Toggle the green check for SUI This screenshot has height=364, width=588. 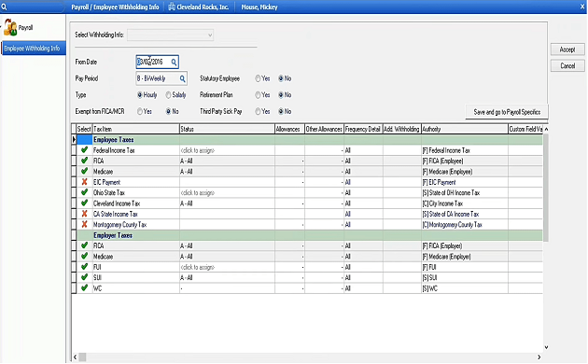click(x=84, y=278)
